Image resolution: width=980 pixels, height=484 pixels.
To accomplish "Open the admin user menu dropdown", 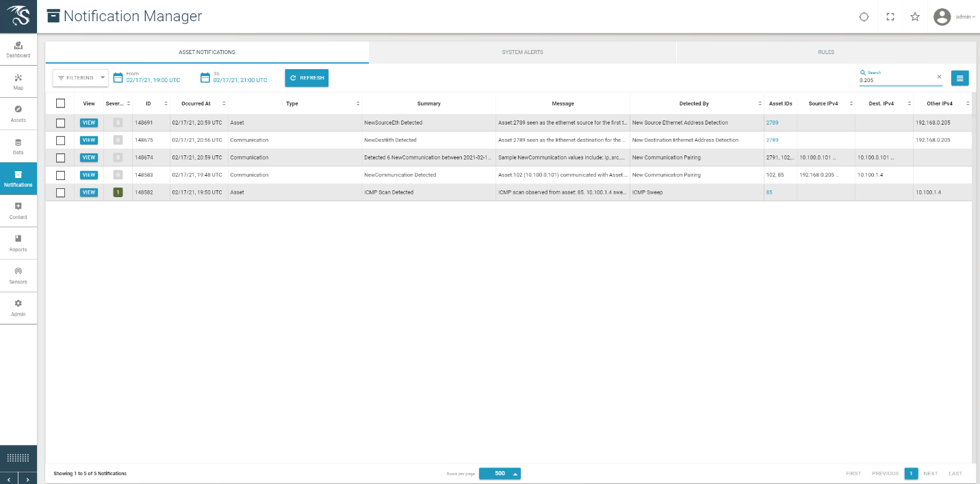I will click(966, 17).
